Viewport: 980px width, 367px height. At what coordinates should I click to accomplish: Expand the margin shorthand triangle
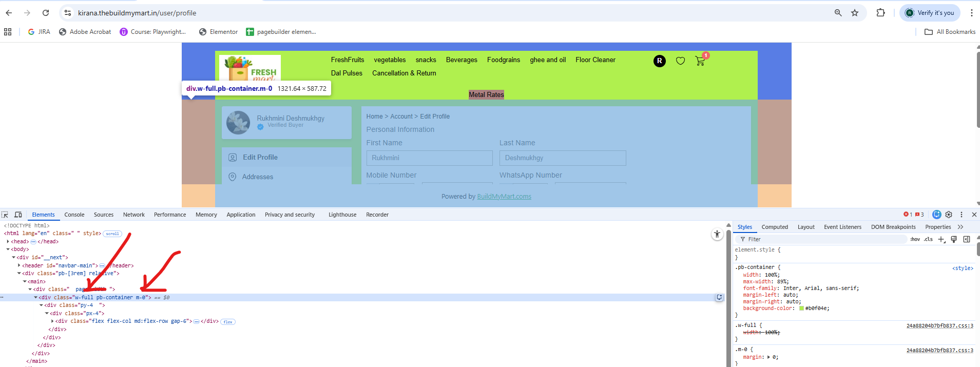pyautogui.click(x=769, y=357)
